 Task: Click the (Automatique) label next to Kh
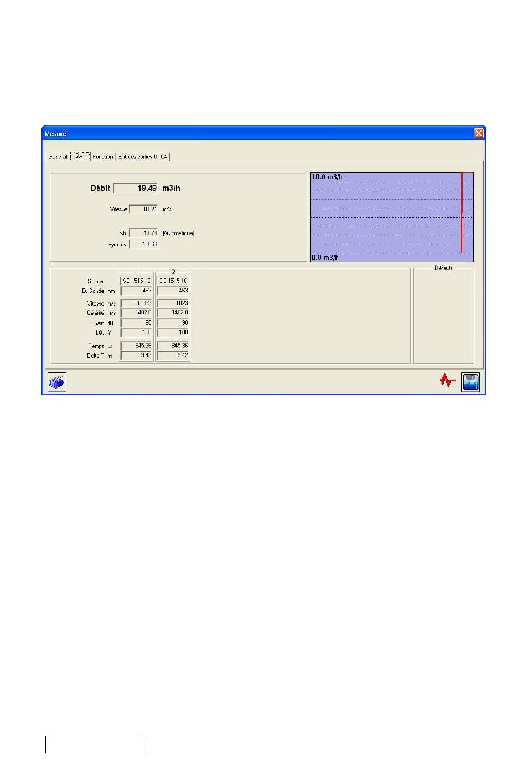pyautogui.click(x=178, y=233)
